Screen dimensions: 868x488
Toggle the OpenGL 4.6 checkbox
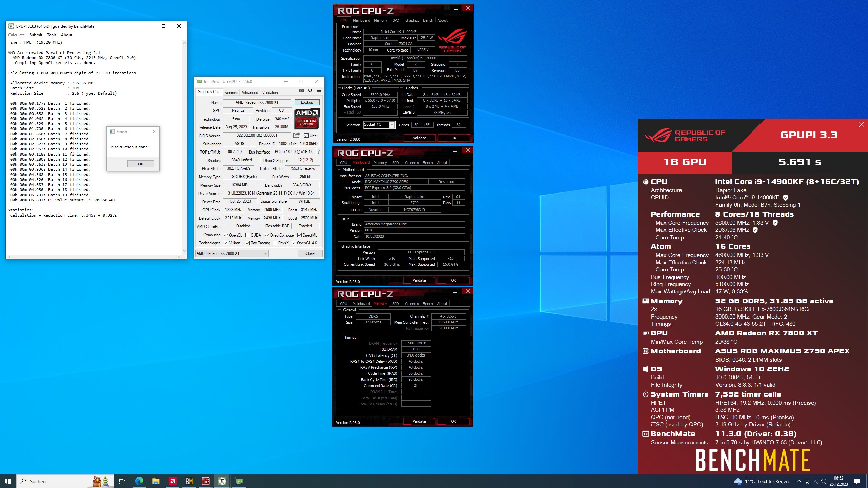point(294,243)
